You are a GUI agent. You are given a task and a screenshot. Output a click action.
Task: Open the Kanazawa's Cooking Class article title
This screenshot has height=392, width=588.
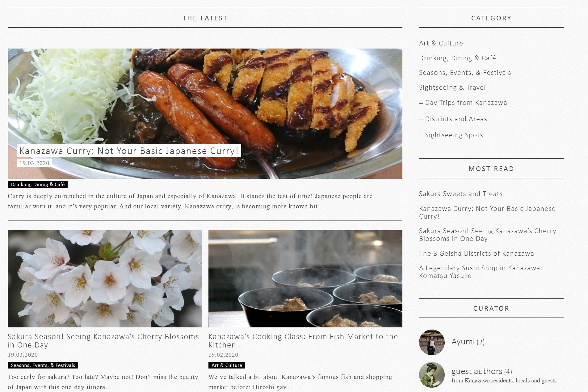click(x=303, y=341)
